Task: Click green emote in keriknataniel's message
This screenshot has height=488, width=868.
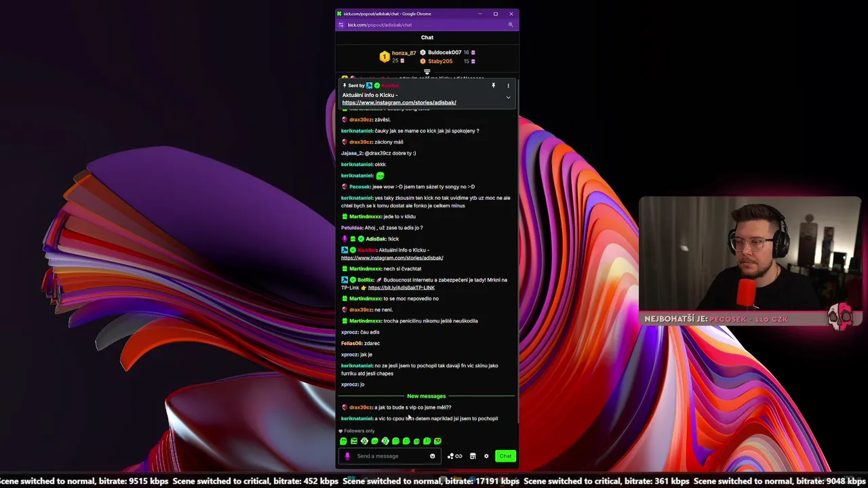Action: point(380,176)
